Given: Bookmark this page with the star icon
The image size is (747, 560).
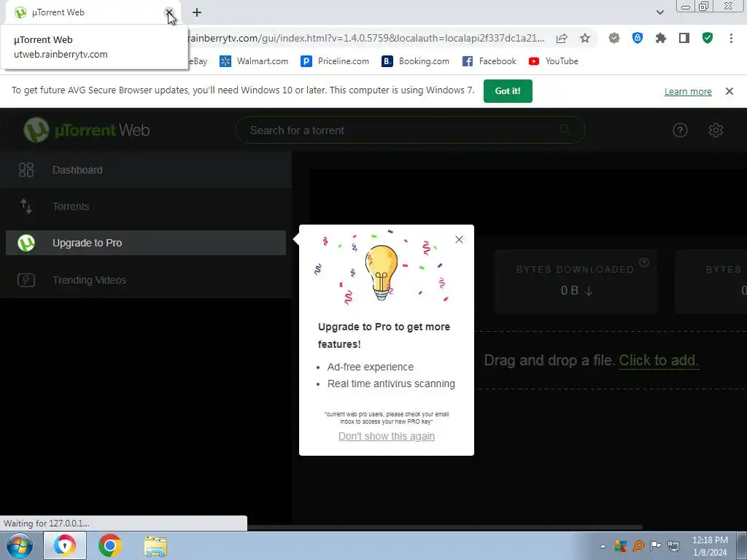Looking at the screenshot, I should 585,38.
